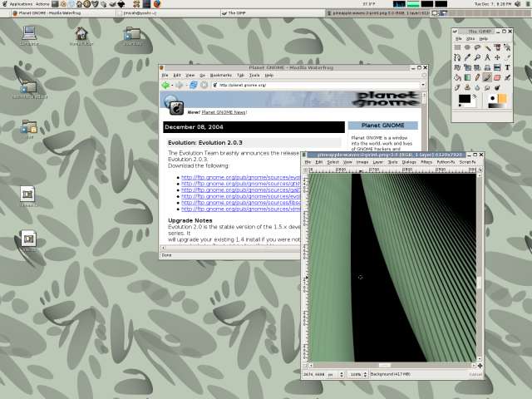
Task: Select the Eraser tool in GIMP toolbox
Action: tap(497, 77)
